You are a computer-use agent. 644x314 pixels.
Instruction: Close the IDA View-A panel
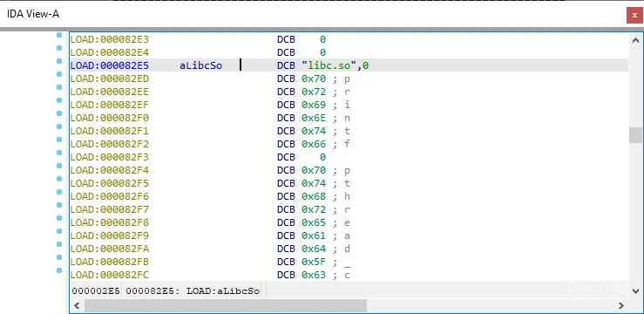pos(634,15)
